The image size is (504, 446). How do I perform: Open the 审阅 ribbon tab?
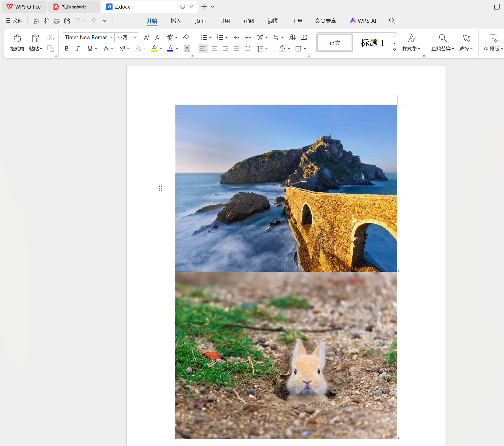tap(249, 21)
